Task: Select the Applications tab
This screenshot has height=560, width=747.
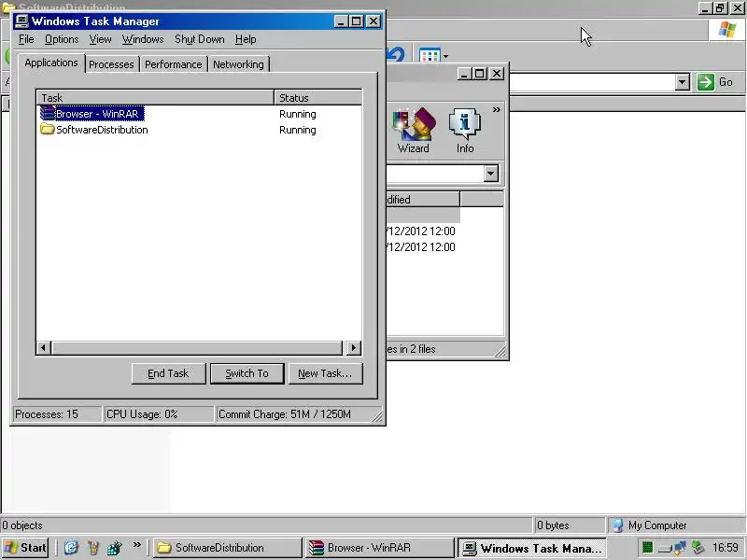Action: (x=51, y=63)
